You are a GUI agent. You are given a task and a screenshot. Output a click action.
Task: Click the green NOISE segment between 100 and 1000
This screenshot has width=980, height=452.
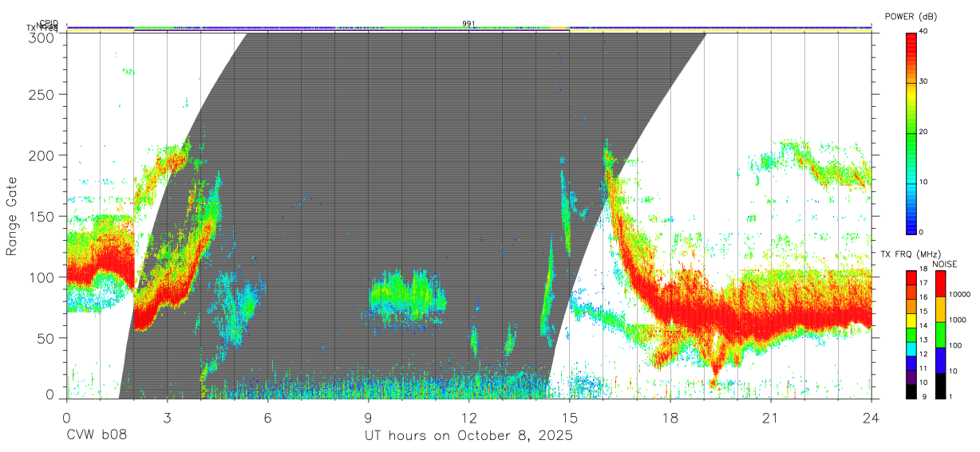[x=941, y=335]
